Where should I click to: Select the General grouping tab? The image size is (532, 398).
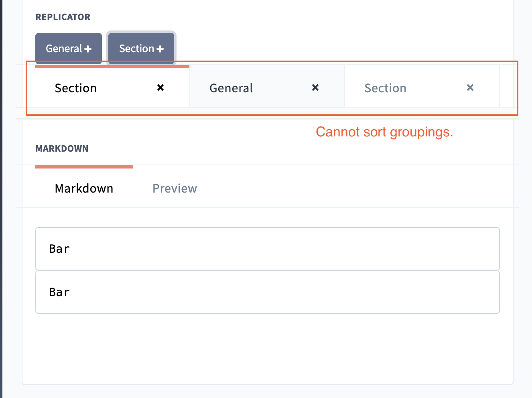pyautogui.click(x=231, y=88)
